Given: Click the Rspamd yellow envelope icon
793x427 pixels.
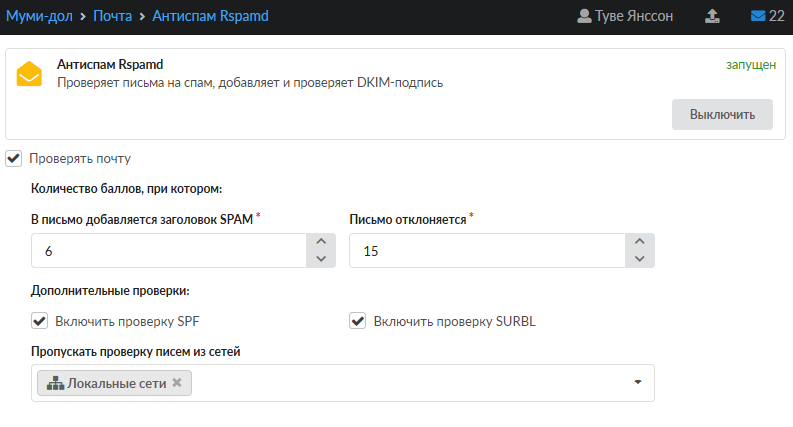Looking at the screenshot, I should click(29, 75).
